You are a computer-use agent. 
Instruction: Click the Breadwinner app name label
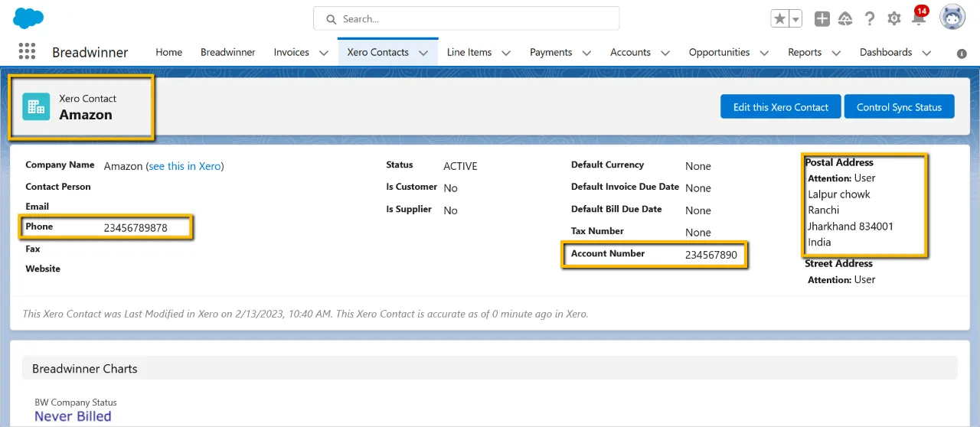point(90,52)
